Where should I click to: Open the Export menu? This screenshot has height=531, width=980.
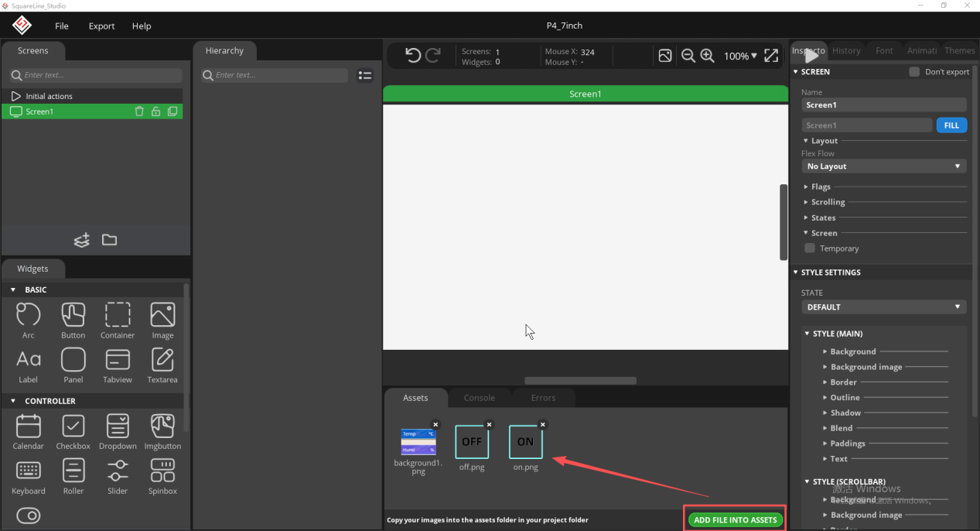(x=101, y=26)
